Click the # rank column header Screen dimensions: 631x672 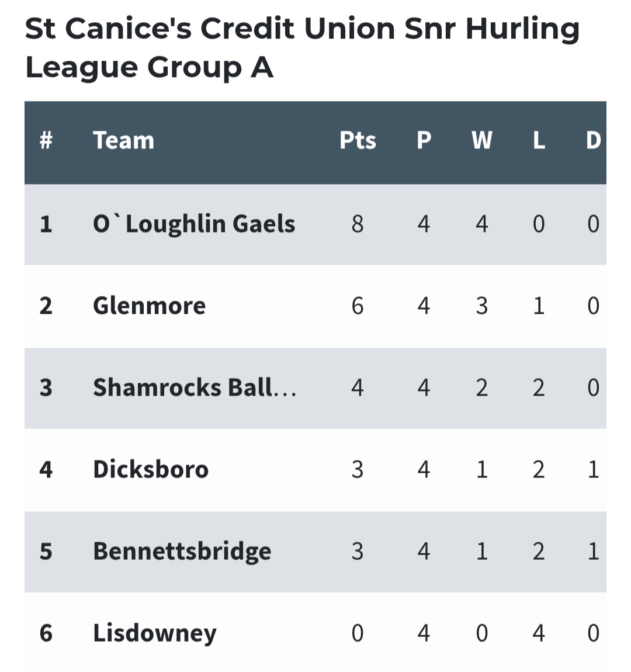[x=46, y=140]
